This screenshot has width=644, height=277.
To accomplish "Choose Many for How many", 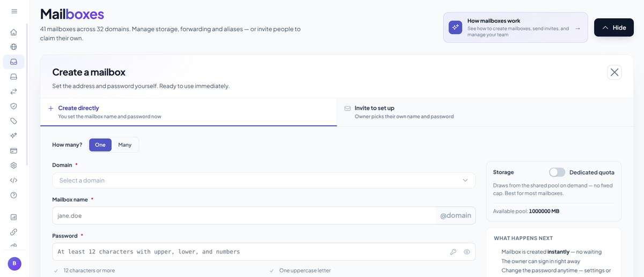I will 125,145.
